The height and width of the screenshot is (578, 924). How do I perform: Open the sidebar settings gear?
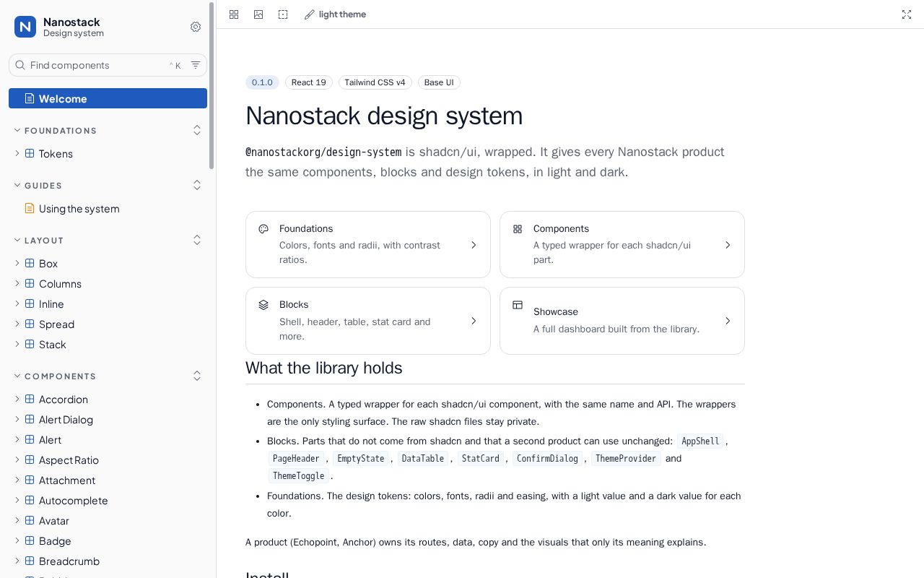click(196, 27)
